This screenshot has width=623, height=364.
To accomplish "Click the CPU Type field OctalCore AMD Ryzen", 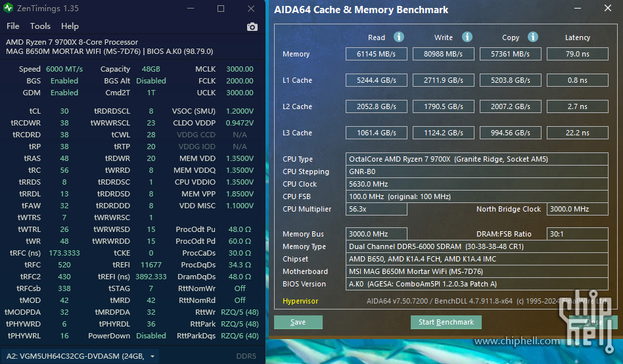I will 477,159.
